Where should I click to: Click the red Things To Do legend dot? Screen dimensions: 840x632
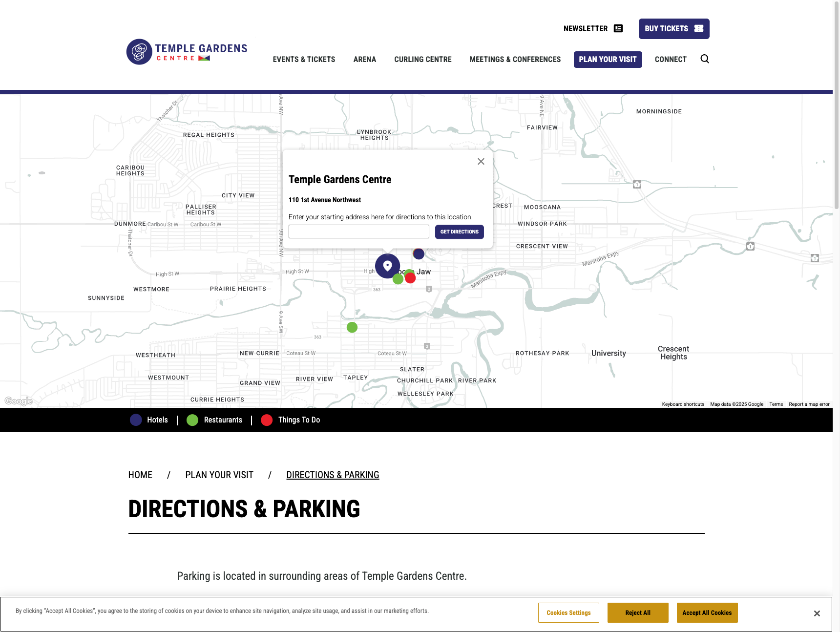pyautogui.click(x=267, y=420)
